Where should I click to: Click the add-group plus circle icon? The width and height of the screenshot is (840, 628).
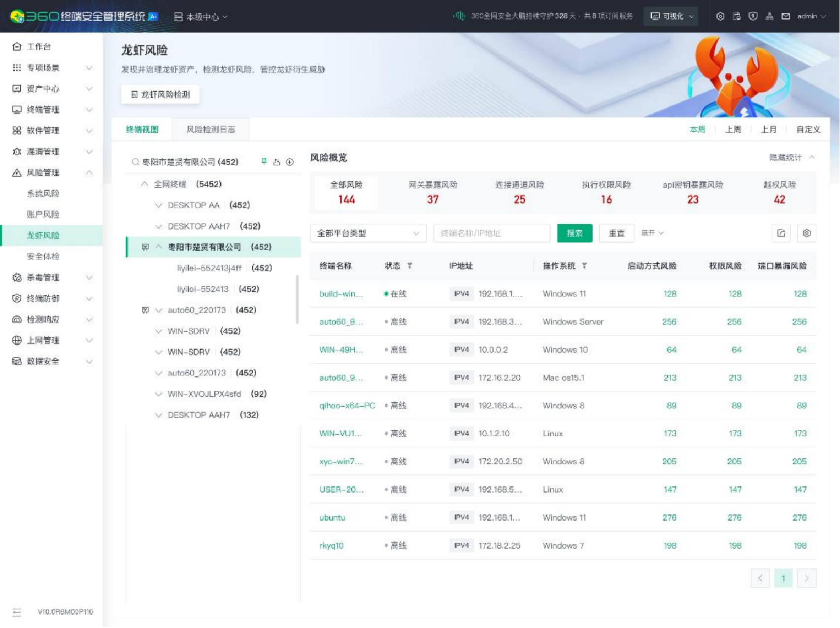click(x=290, y=162)
